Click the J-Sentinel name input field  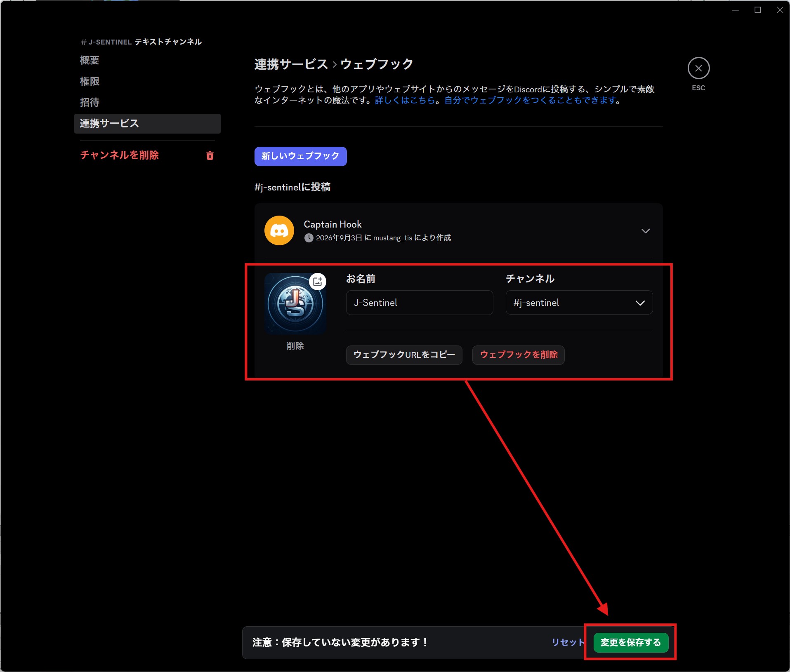click(x=420, y=303)
